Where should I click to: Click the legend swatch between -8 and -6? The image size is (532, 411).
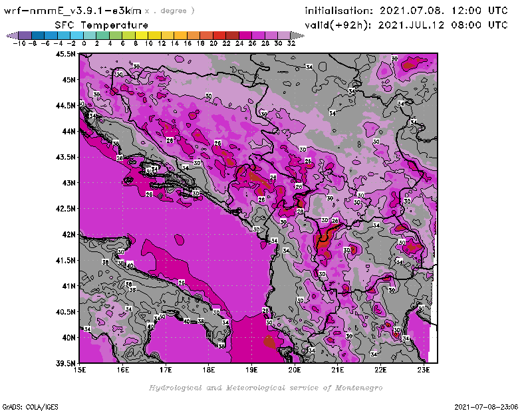click(x=38, y=35)
